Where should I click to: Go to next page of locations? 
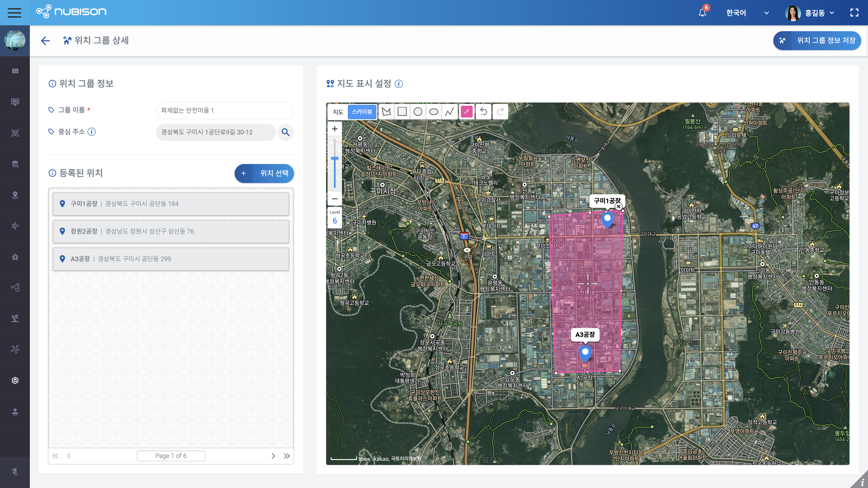tap(273, 456)
